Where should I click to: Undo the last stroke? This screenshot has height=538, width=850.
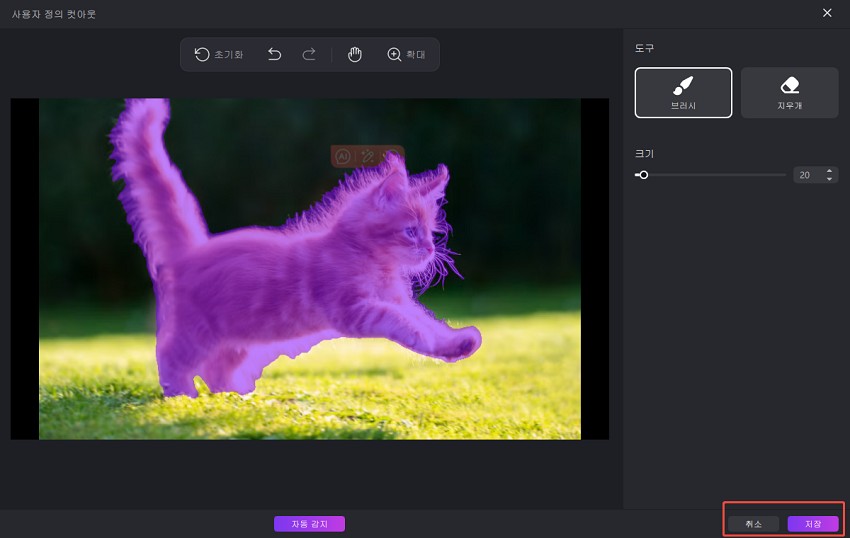point(274,54)
